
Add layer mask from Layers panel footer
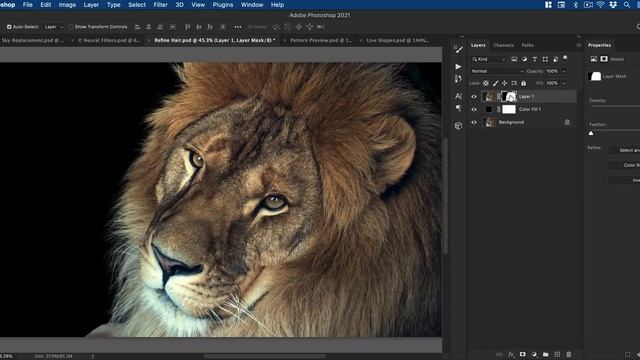(522, 354)
